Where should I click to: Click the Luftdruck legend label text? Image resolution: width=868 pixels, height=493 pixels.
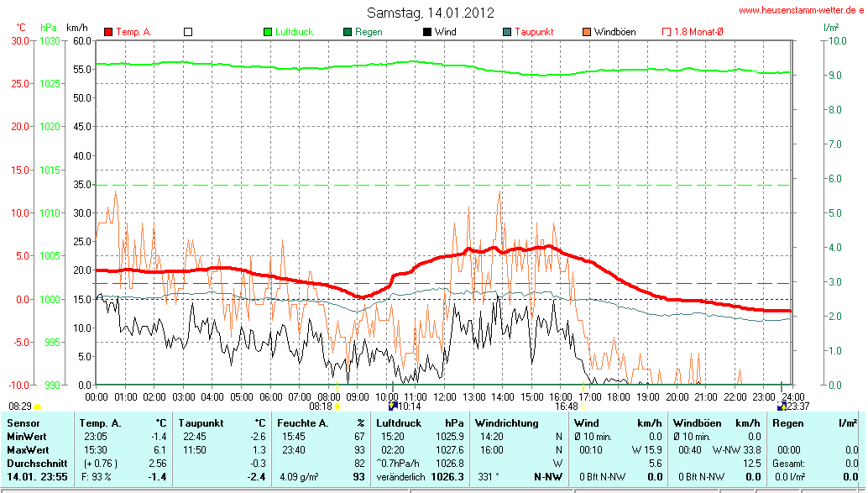point(294,32)
